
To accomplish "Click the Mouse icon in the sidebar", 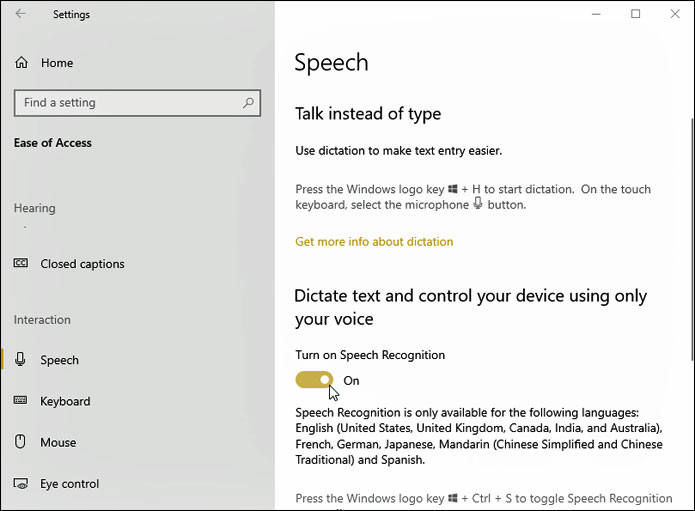I will click(x=21, y=442).
